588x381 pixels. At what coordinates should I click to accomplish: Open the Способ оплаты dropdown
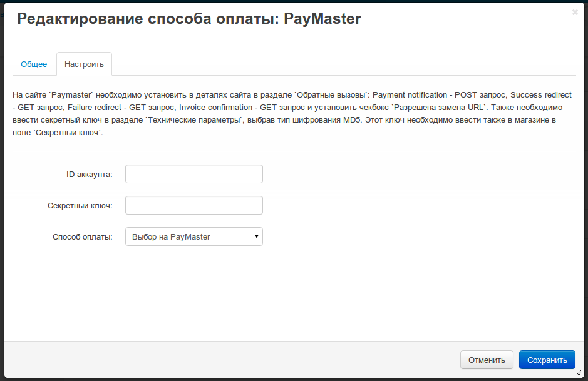[193, 236]
